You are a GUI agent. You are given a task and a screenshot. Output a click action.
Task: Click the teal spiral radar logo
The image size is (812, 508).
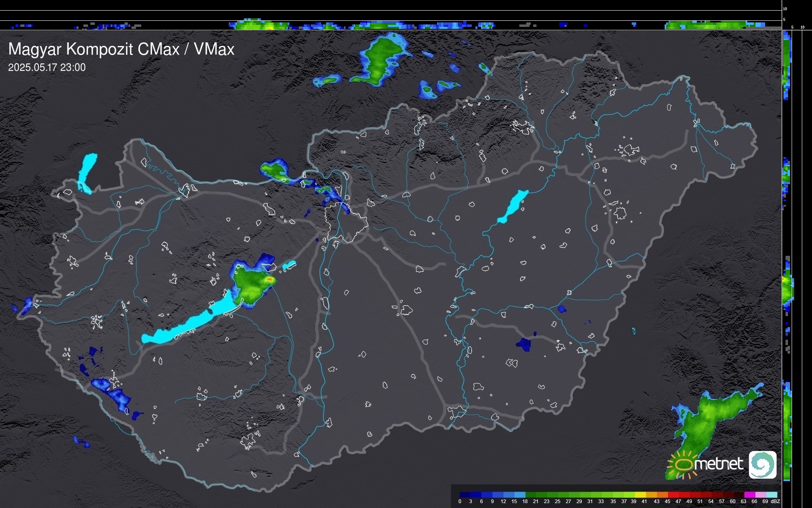tap(762, 464)
